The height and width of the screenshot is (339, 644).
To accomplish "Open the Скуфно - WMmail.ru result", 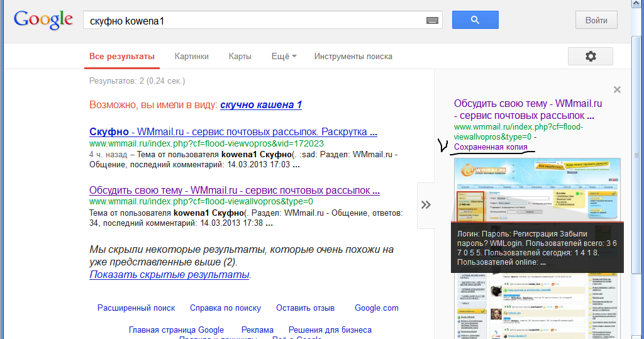I will pos(233,132).
